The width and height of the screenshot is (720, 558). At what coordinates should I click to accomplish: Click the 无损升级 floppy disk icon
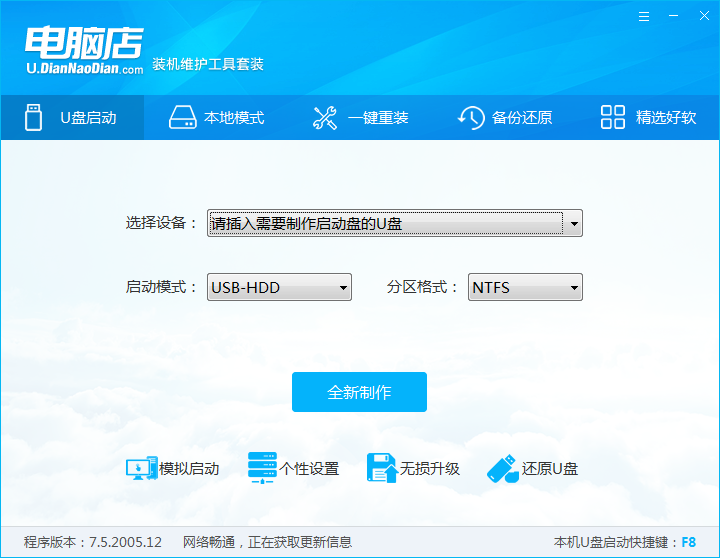(x=382, y=468)
